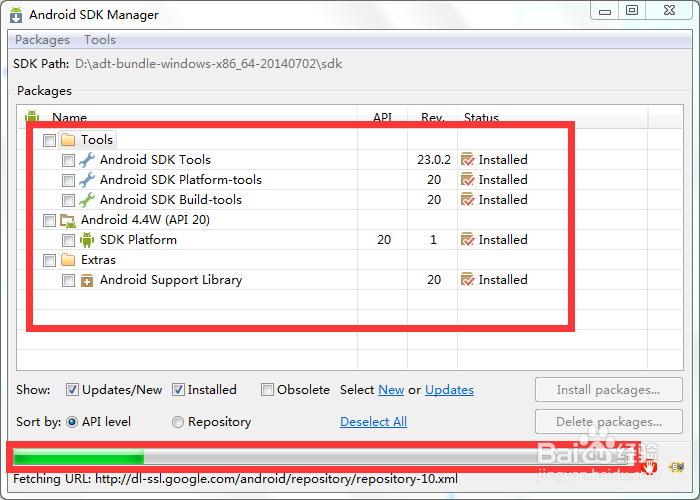The width and height of the screenshot is (700, 500).
Task: Click revision value 23.0.2
Action: pyautogui.click(x=434, y=160)
